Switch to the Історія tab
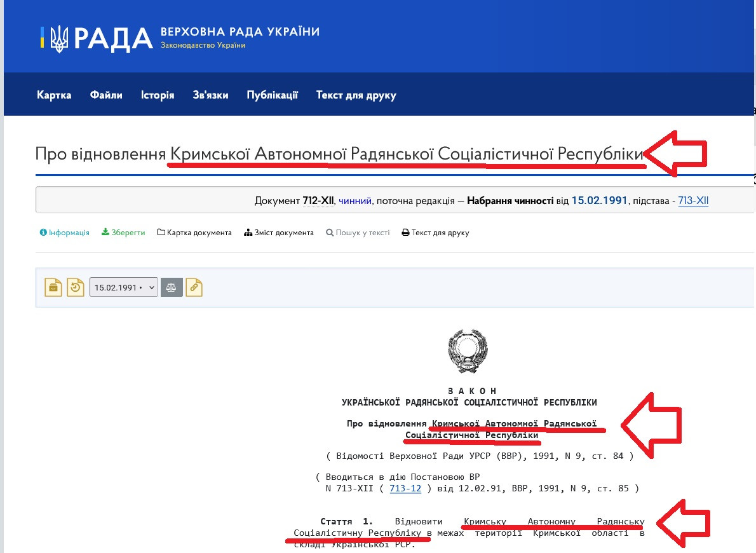 click(158, 95)
